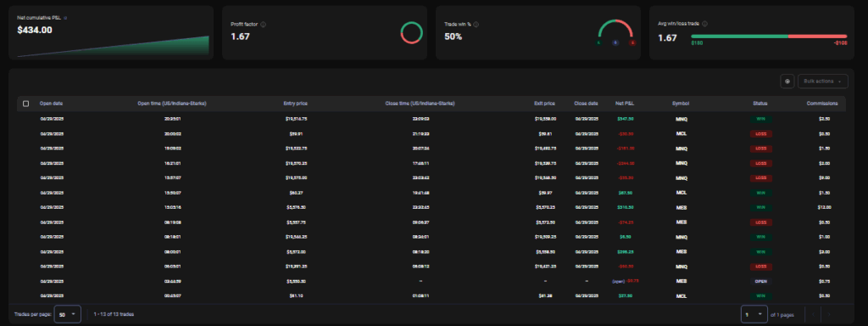Open the Trades per page dropdown
Viewport: 868px width, 326px height.
(68, 314)
